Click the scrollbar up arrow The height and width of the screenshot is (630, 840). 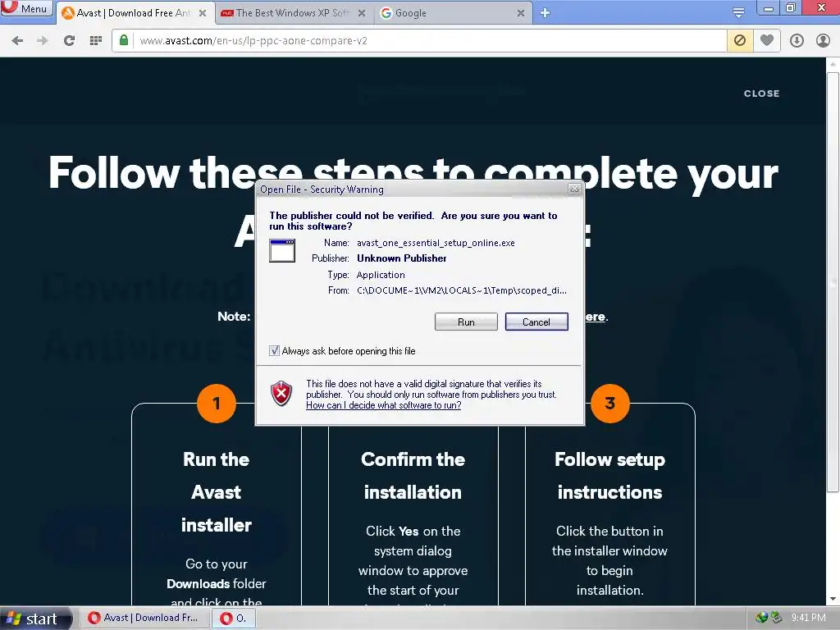coord(833,64)
